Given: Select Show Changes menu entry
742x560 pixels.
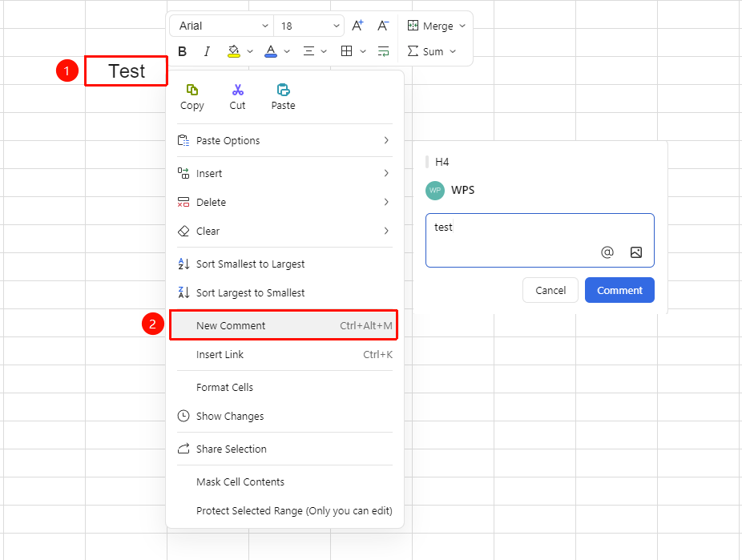Looking at the screenshot, I should [x=285, y=417].
